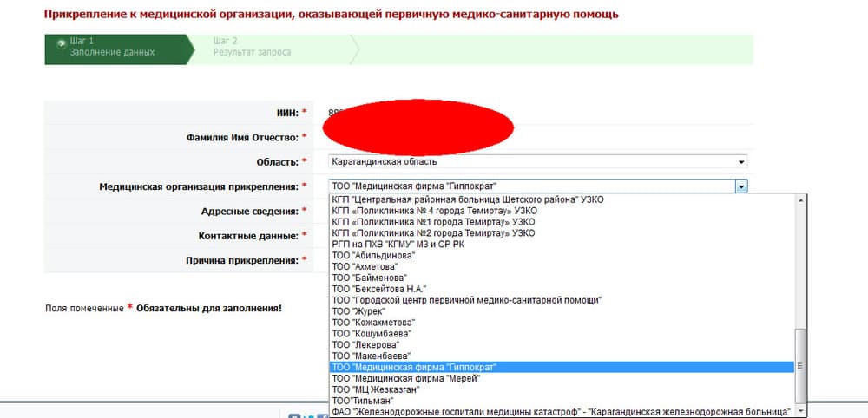Screen dimensions: 868x418
Task: Click the page heading "Прикрепление к медицинской организации"
Action: pos(168,15)
